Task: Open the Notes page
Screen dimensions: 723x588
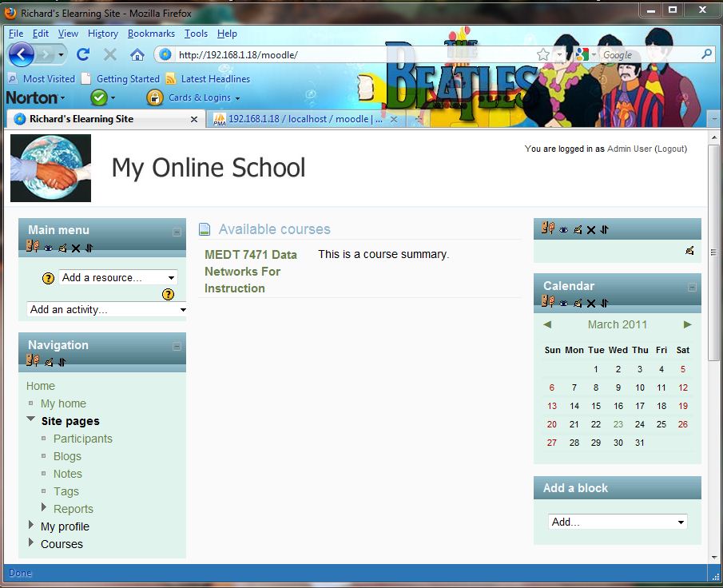Action: [68, 474]
